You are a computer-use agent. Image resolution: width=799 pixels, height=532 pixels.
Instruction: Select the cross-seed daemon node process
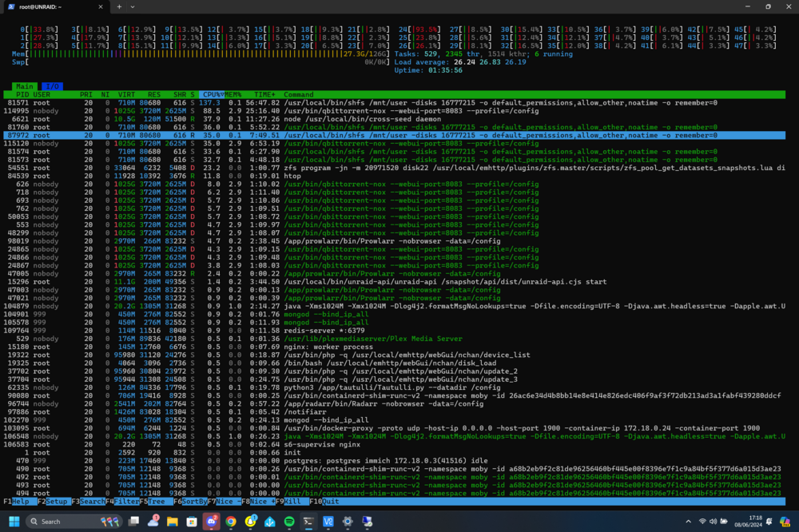pos(394,119)
